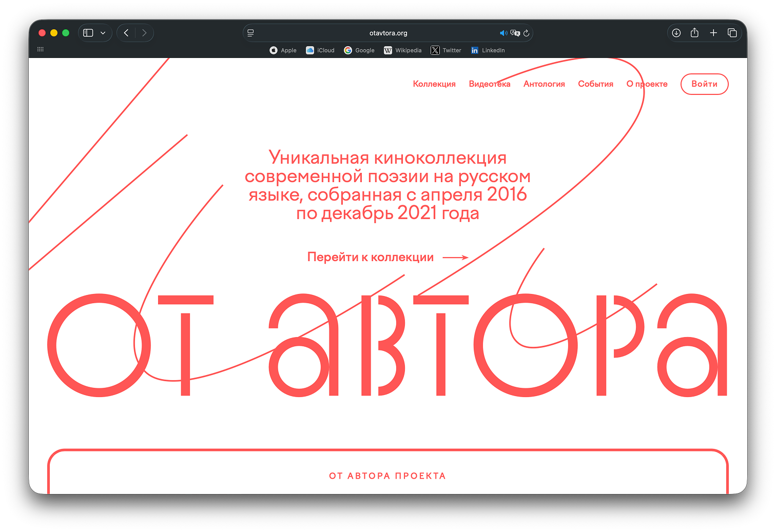Screen dimensions: 776x532
Task: Reload the current page
Action: [527, 33]
